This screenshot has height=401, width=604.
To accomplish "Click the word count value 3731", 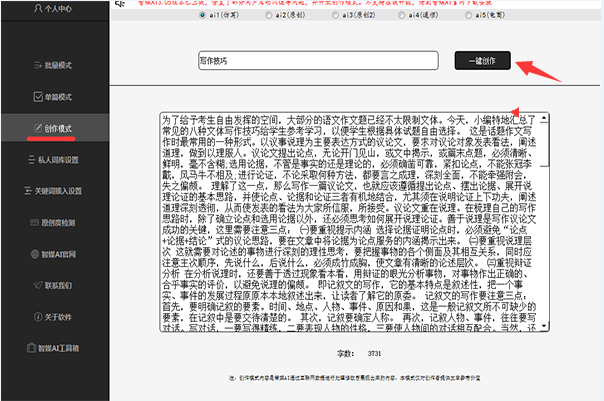I will [374, 353].
